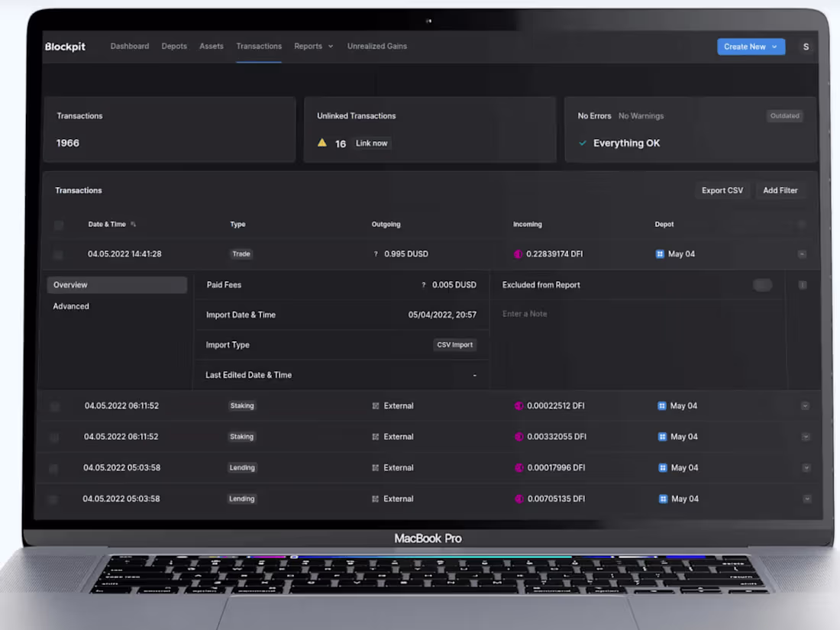This screenshot has height=630, width=840.
Task: Click the Link now button
Action: pos(371,143)
